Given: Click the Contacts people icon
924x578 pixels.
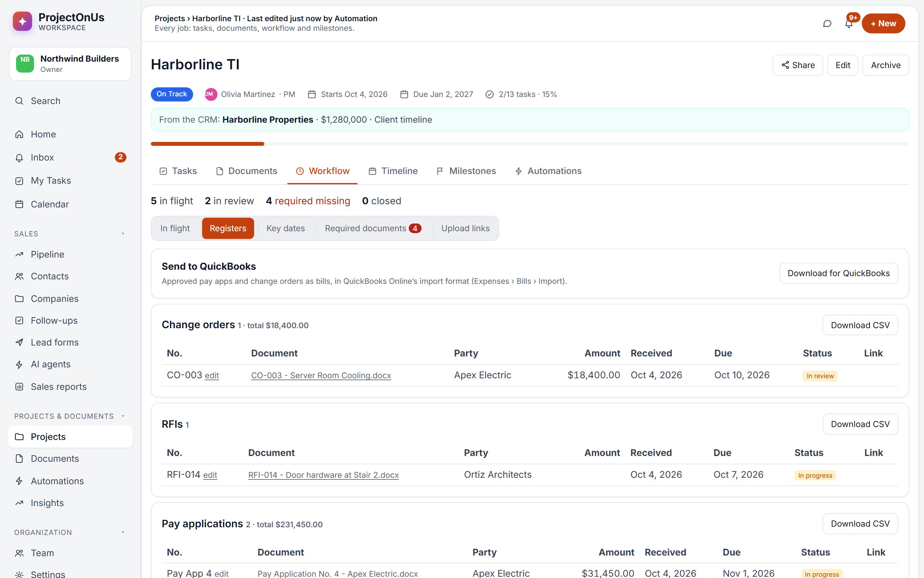Looking at the screenshot, I should 19,276.
